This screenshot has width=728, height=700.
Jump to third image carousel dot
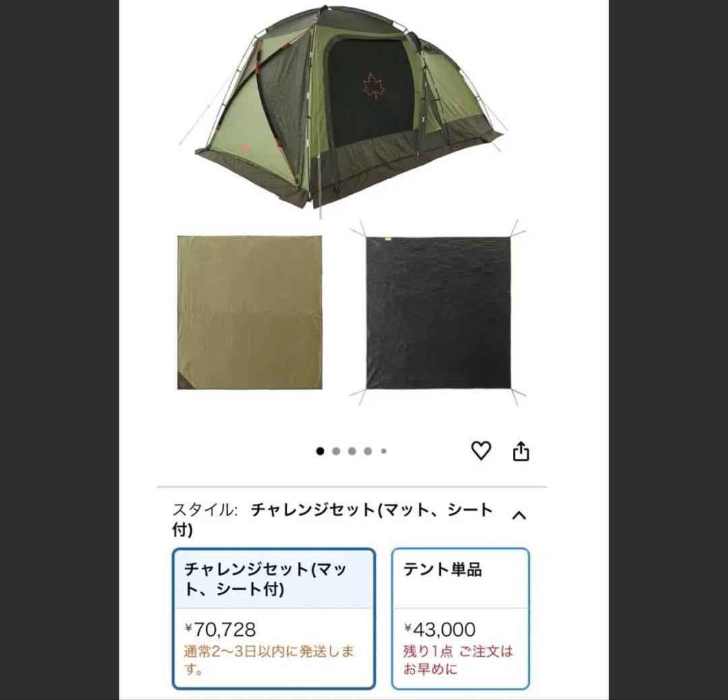coord(352,451)
